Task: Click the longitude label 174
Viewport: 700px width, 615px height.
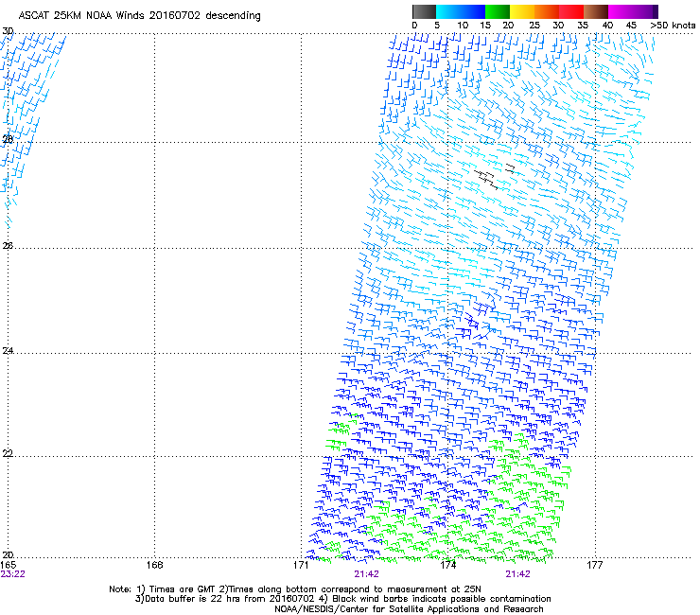Action: (x=447, y=565)
